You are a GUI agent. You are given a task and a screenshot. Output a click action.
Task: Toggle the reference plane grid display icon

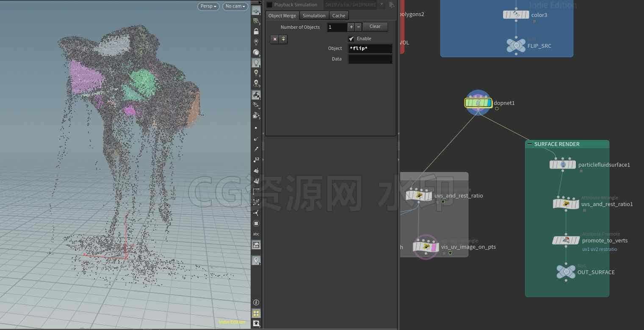pyautogui.click(x=256, y=11)
